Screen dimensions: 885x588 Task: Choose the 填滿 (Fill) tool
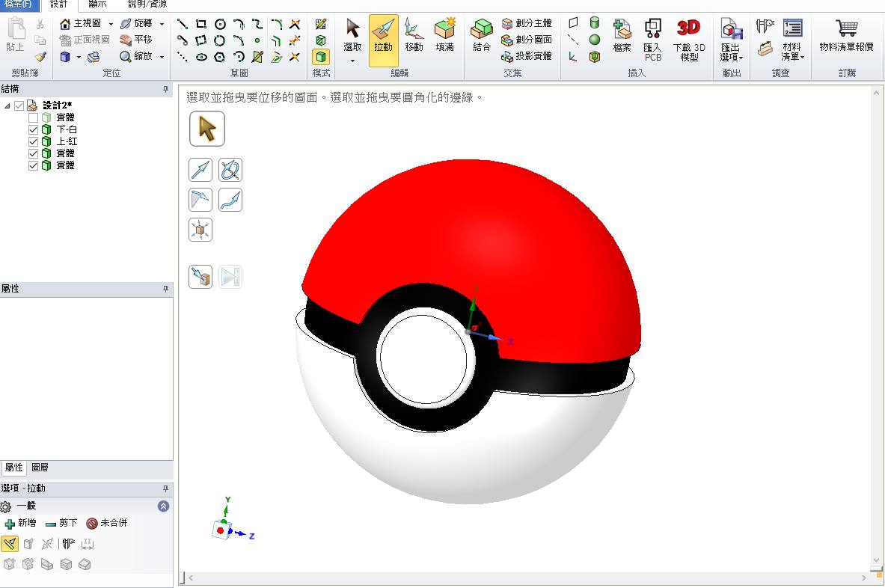[x=445, y=36]
